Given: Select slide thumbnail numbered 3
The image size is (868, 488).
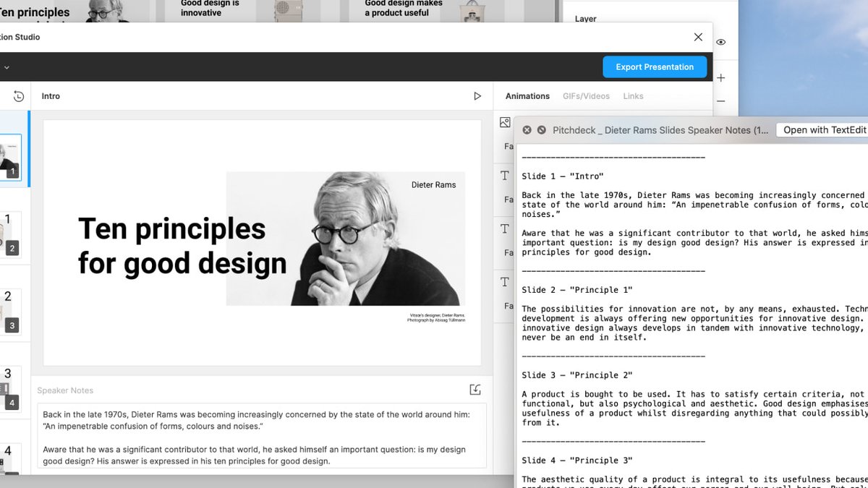Looking at the screenshot, I should 11,312.
